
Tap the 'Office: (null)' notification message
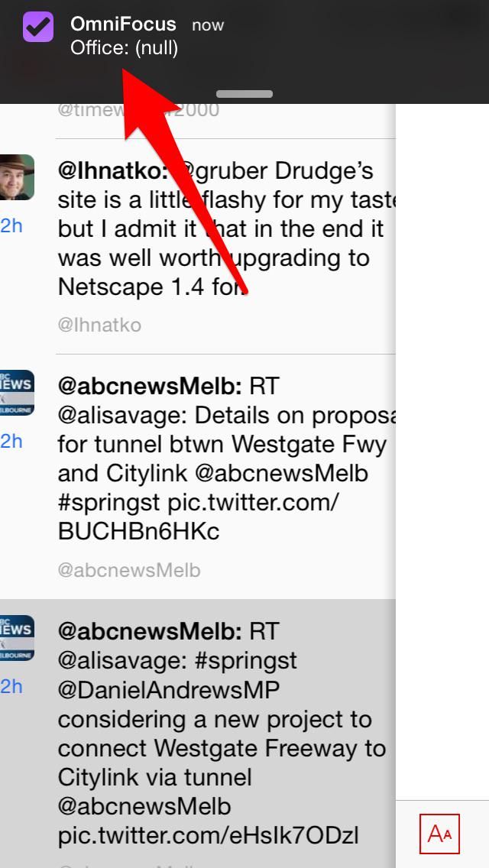(124, 47)
